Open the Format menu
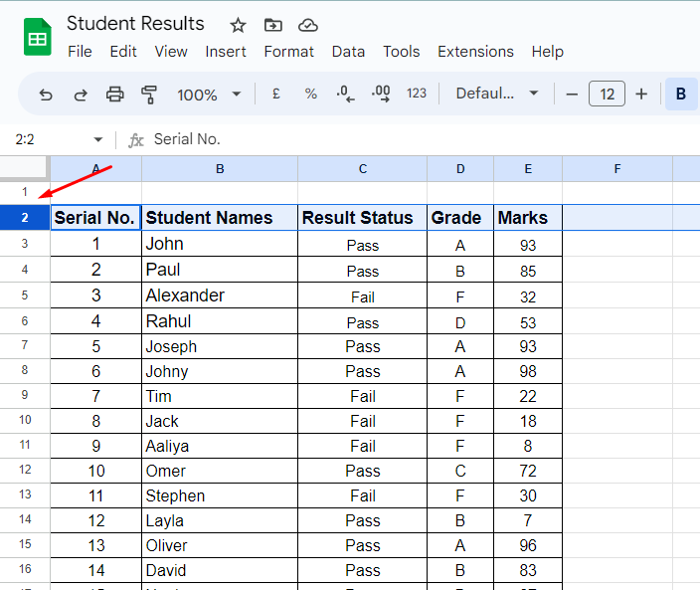700x590 pixels. [x=288, y=52]
